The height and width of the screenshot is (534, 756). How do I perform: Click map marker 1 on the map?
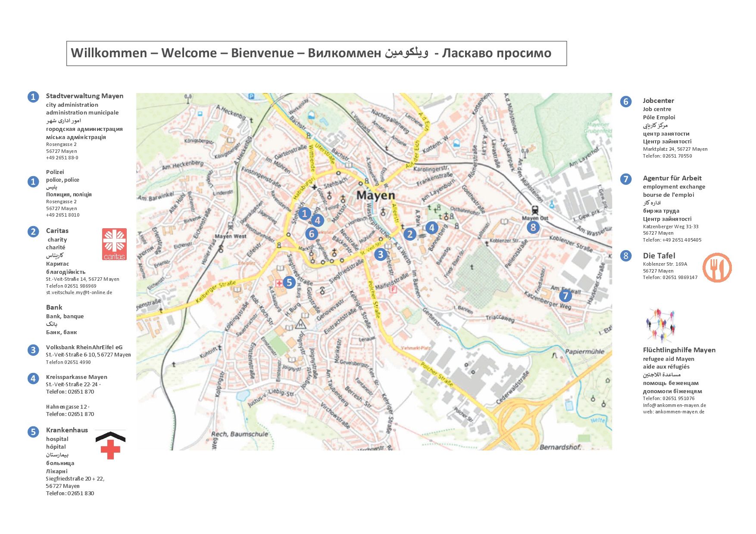(305, 213)
